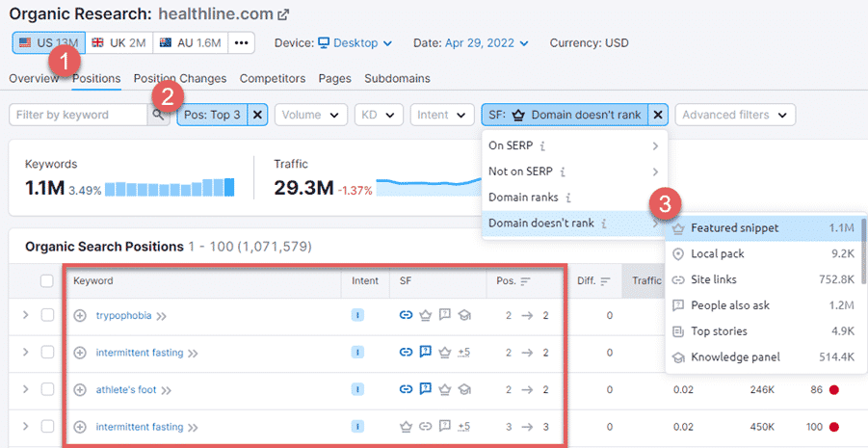Viewport: 868px width, 448px height.
Task: Tick the select-all checkbox in table header
Action: click(47, 281)
